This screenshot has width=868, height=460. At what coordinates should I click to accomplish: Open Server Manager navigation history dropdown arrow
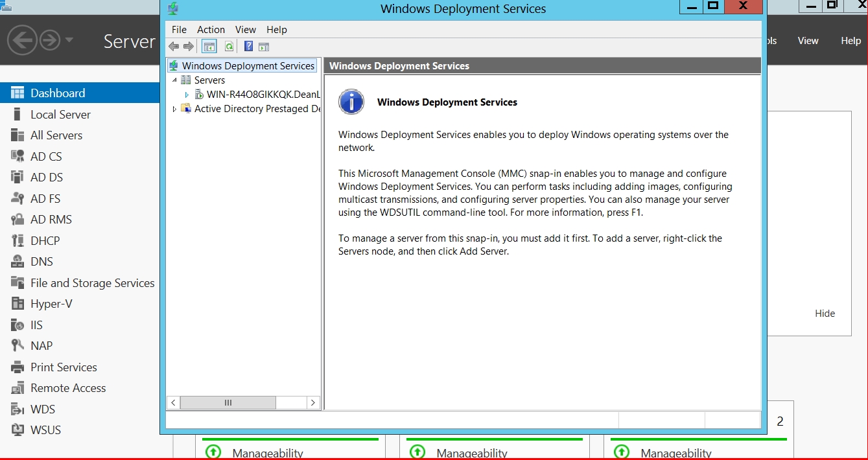[x=69, y=40]
